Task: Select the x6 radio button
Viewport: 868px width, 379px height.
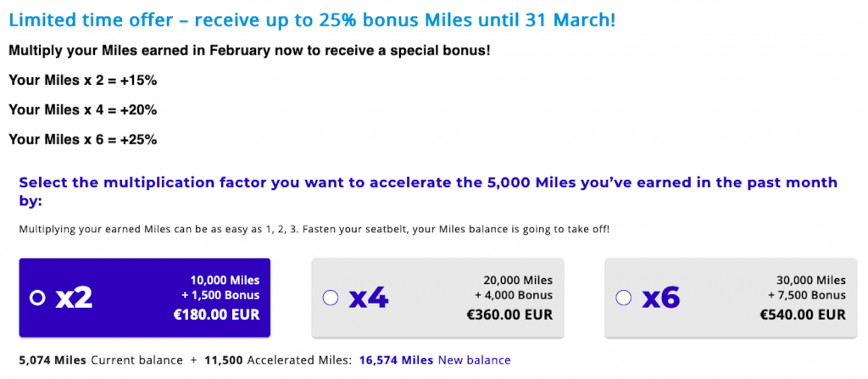Action: click(623, 298)
